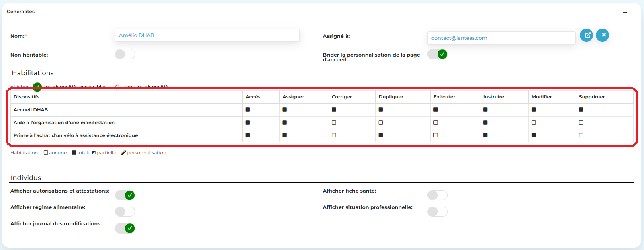Check Supprimer for Prime à l'achat d'un vélo
This screenshot has height=250, width=644.
[581, 135]
